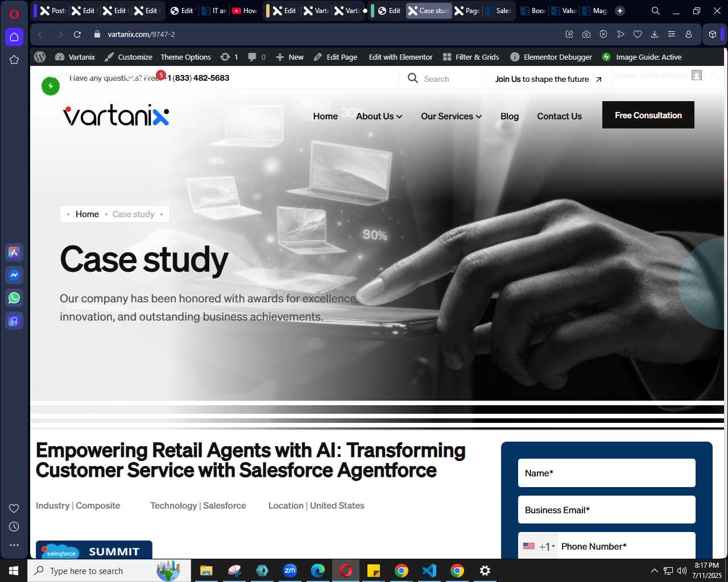Go back to the previous page
728x582 pixels.
click(40, 34)
